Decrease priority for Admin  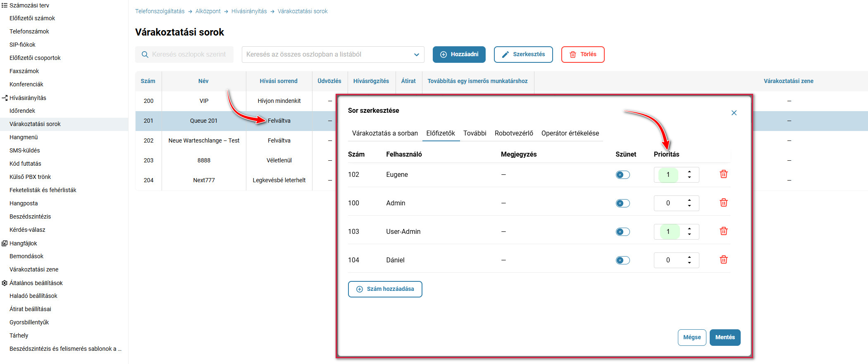click(689, 206)
